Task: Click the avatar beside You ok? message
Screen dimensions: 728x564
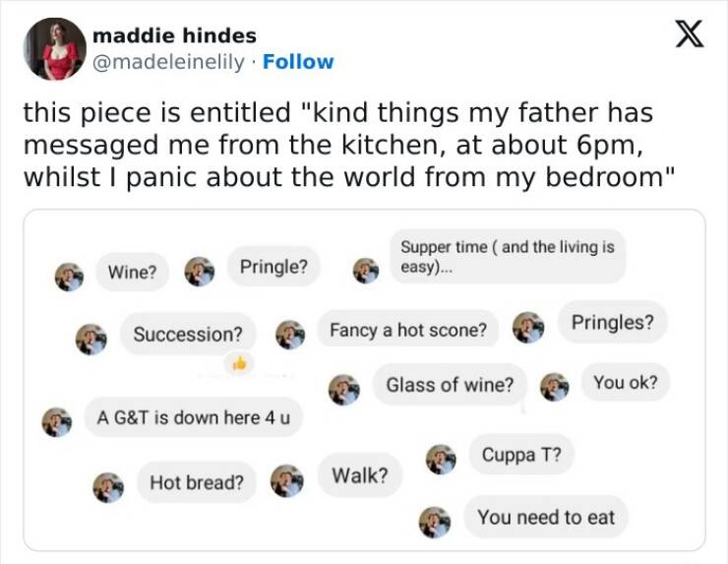Action: tap(555, 387)
